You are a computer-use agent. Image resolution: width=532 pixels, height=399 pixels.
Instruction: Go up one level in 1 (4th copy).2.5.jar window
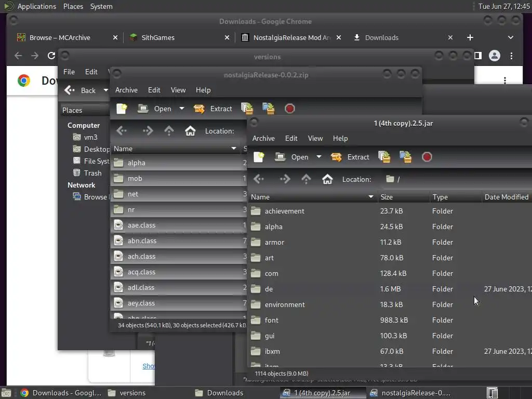point(306,179)
